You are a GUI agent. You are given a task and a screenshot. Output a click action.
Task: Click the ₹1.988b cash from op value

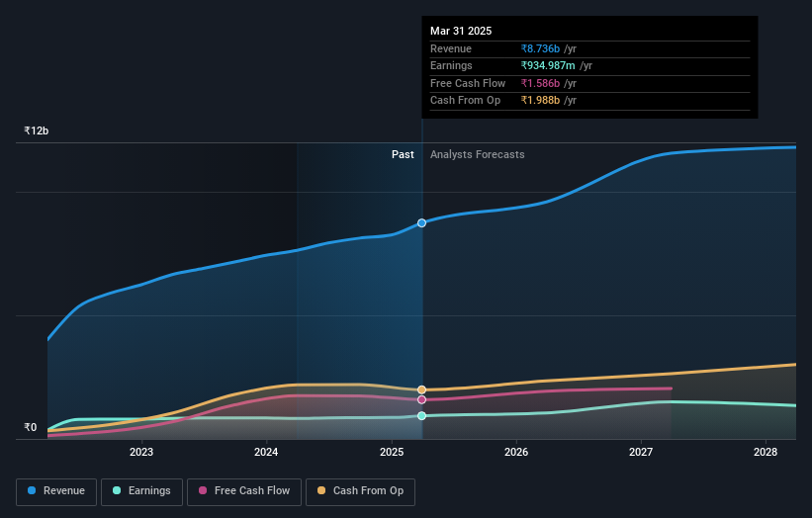tap(540, 101)
